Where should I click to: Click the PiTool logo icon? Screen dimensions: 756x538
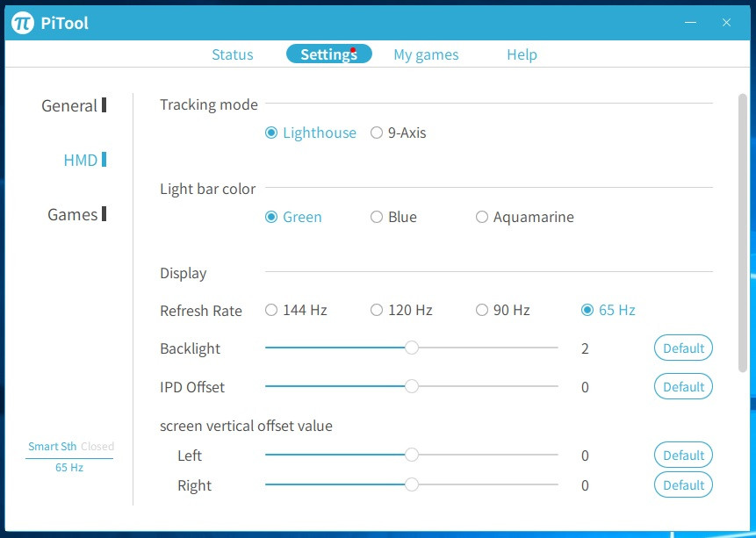23,23
